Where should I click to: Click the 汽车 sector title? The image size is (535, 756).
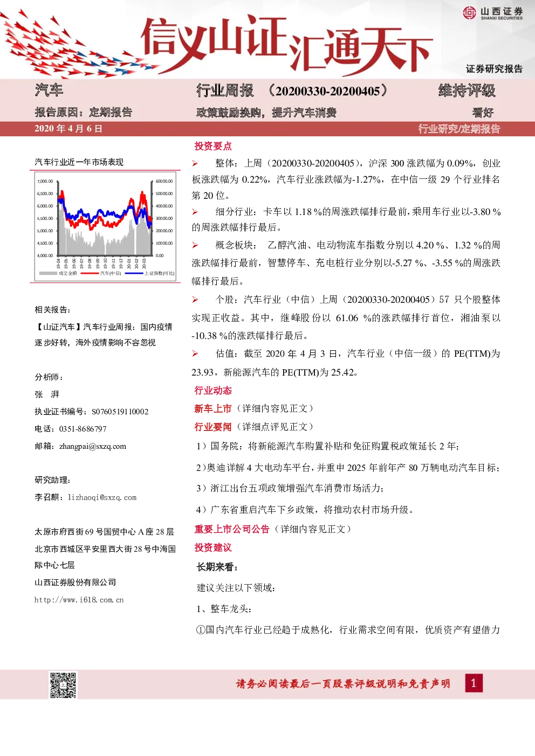click(49, 90)
